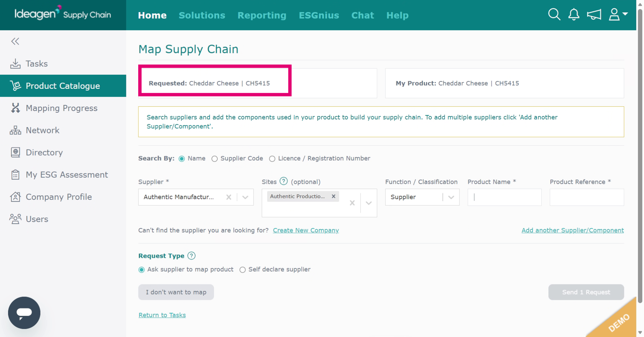Open the announcements megaphone icon
The image size is (644, 337).
pos(594,14)
